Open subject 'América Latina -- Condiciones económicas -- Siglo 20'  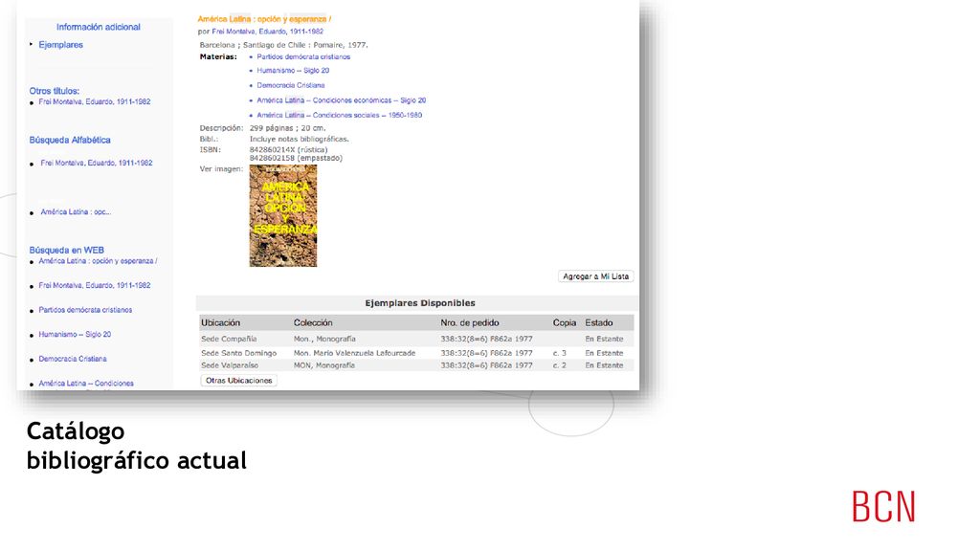342,99
